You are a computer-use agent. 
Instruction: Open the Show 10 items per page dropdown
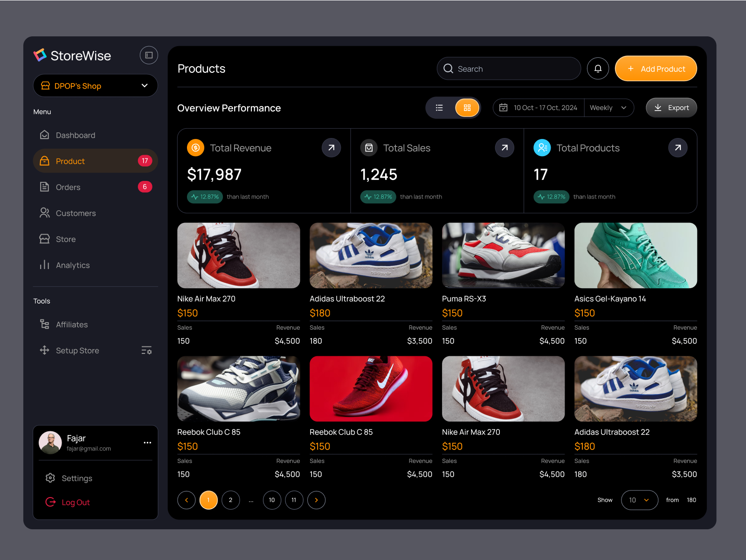click(x=639, y=500)
